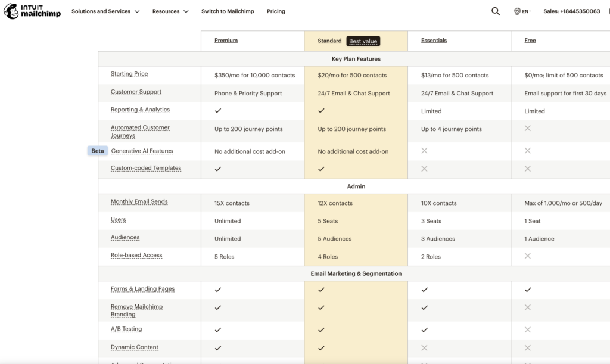Click Free checkmark for Forms & Landing Pages

click(528, 290)
